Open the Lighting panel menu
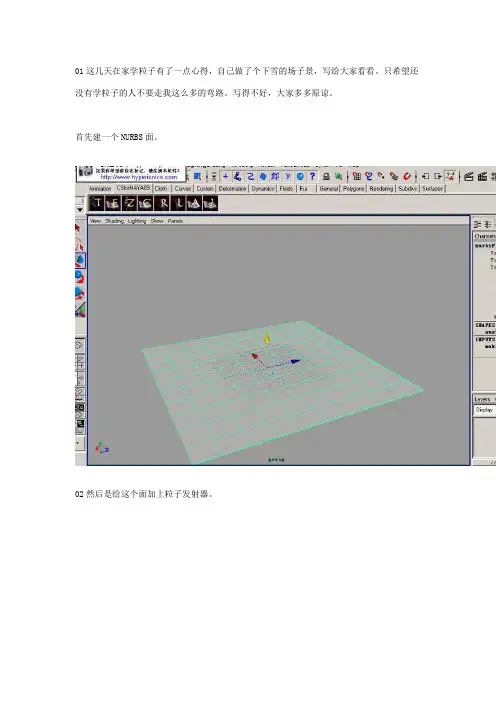496x702 pixels. [x=137, y=221]
